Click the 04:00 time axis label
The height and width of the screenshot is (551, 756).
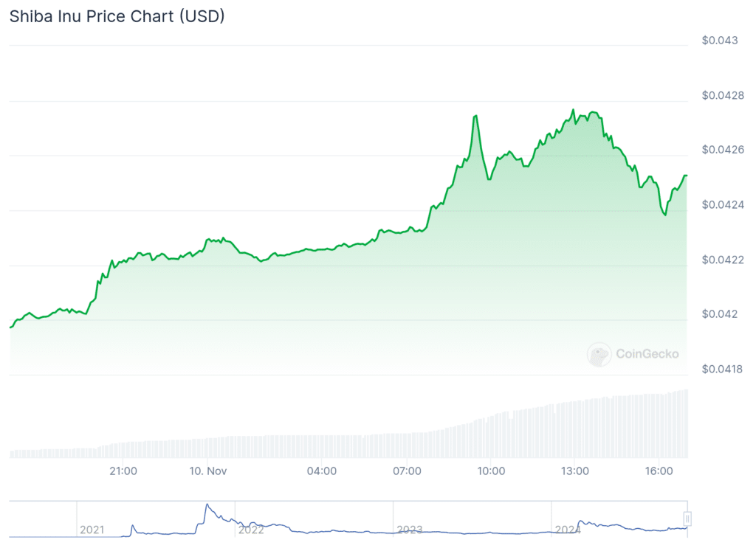322,471
